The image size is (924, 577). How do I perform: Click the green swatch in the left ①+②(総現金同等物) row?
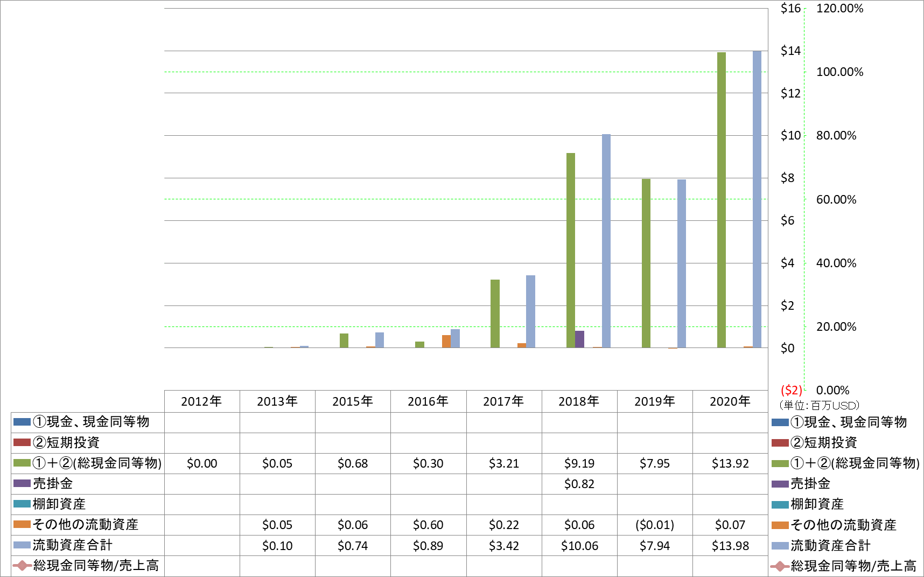point(22,463)
